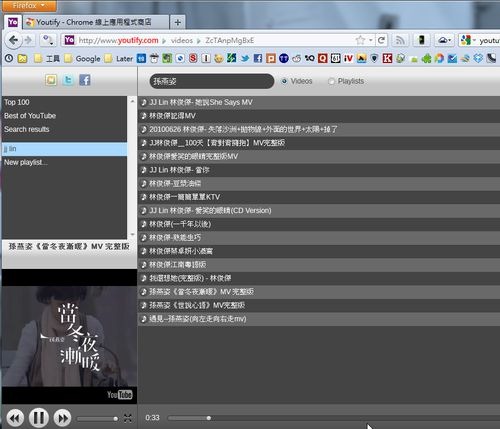Image resolution: width=500 pixels, height=429 pixels.
Task: Share on Twitter from Youtify sidebar
Action: tap(68, 80)
